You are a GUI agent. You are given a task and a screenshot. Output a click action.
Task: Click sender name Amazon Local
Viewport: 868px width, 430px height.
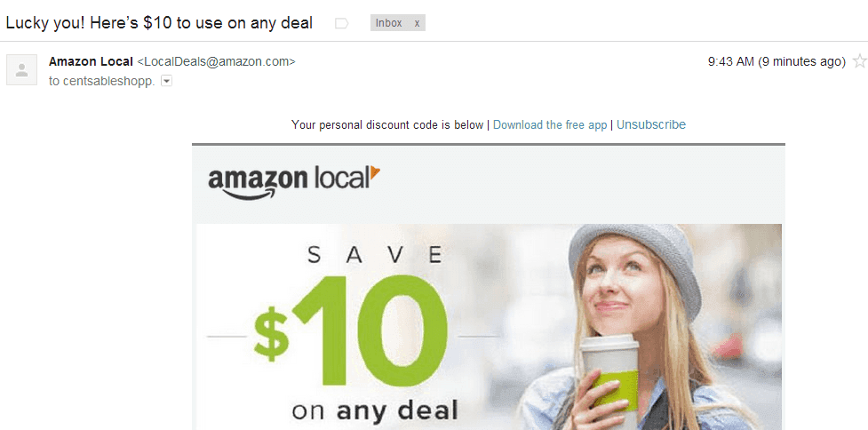[x=91, y=61]
